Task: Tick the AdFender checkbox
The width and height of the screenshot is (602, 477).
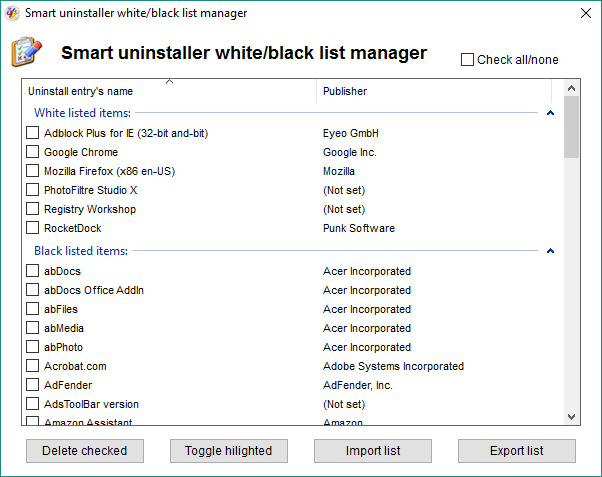Action: [32, 385]
